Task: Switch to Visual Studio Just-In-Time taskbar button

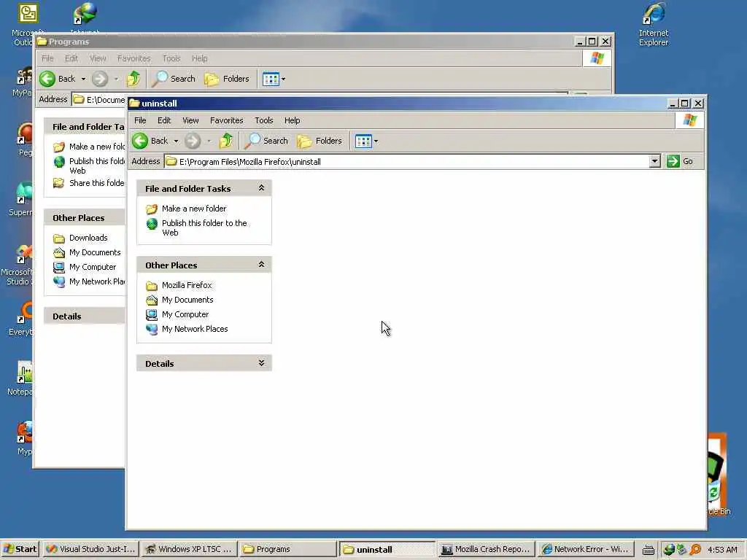Action: tap(90, 550)
